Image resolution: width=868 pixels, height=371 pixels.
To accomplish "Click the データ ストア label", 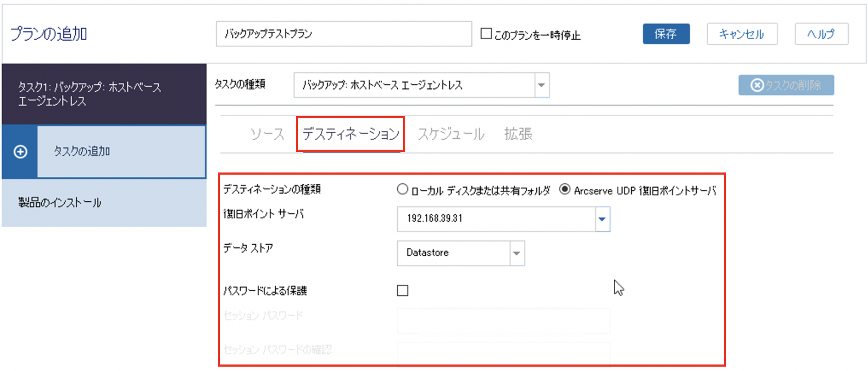I will pos(248,248).
